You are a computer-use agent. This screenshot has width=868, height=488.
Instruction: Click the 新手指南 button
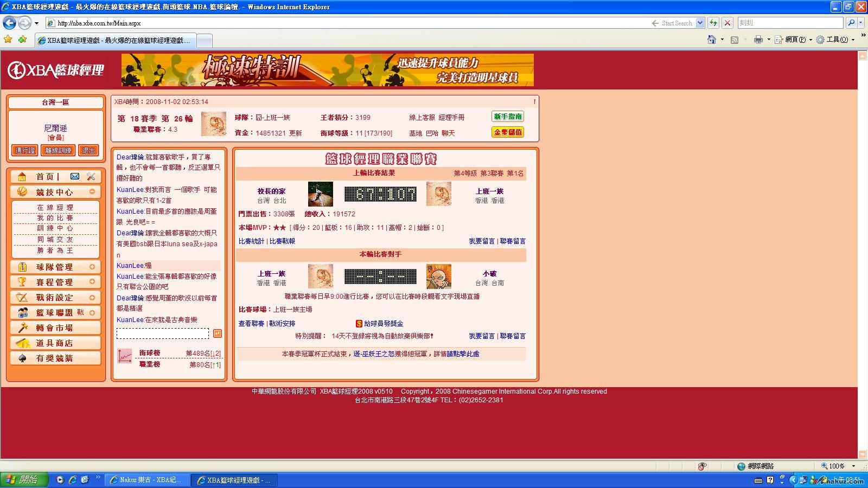point(507,117)
